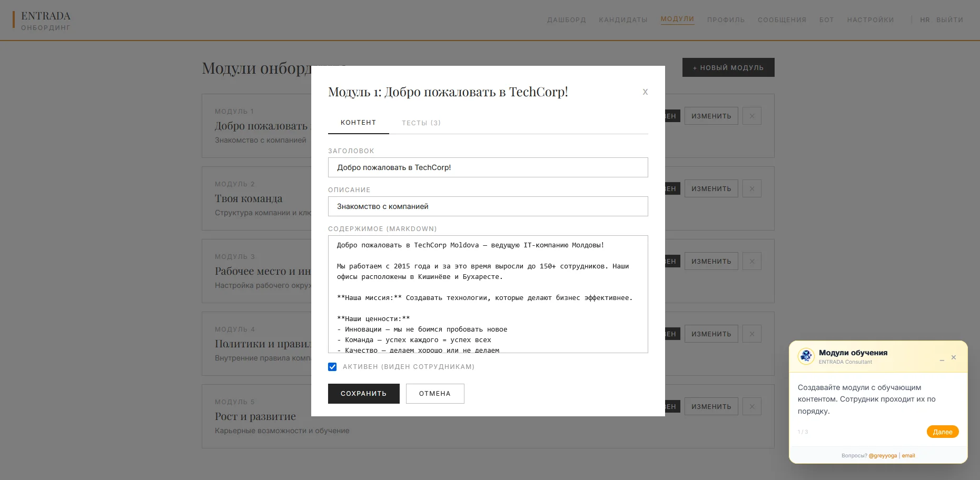Viewport: 980px width, 480px height.
Task: Go to Дашборд in the navigation
Action: coord(567,20)
